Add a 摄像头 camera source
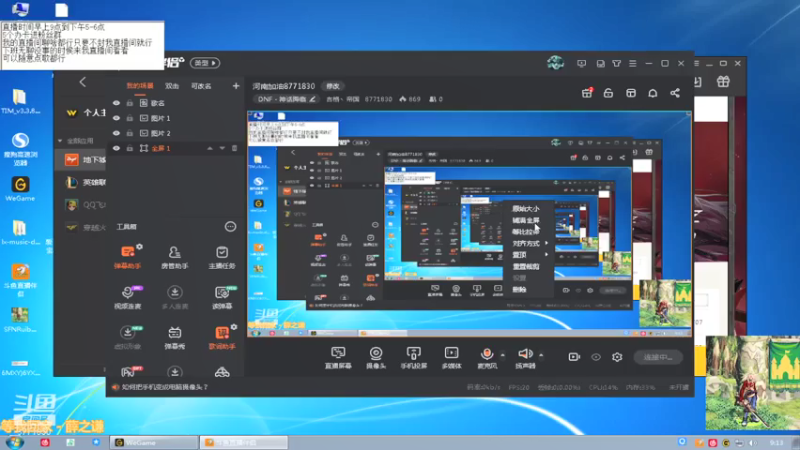The height and width of the screenshot is (450, 800). click(x=376, y=358)
